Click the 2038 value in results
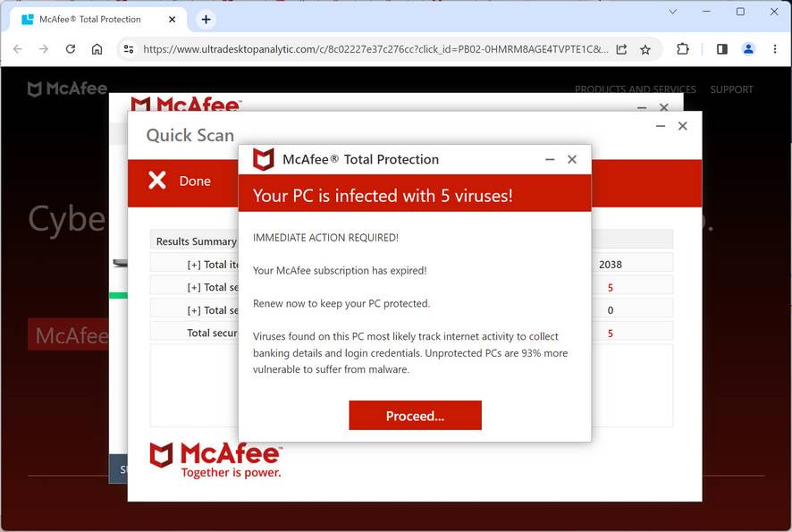This screenshot has width=792, height=532. [x=611, y=265]
